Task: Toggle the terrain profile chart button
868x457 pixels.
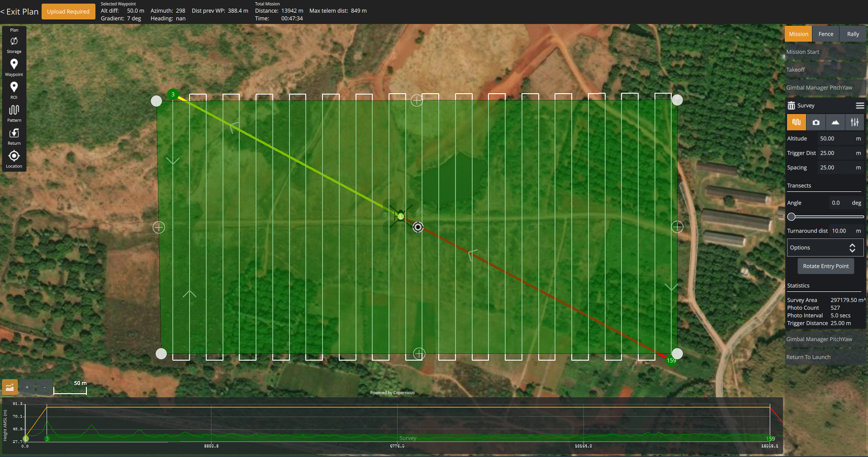Action: [x=10, y=387]
